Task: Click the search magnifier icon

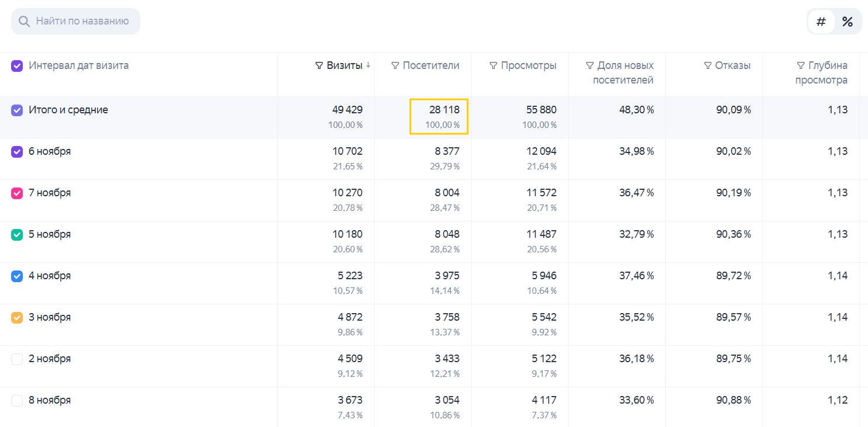Action: (x=24, y=22)
